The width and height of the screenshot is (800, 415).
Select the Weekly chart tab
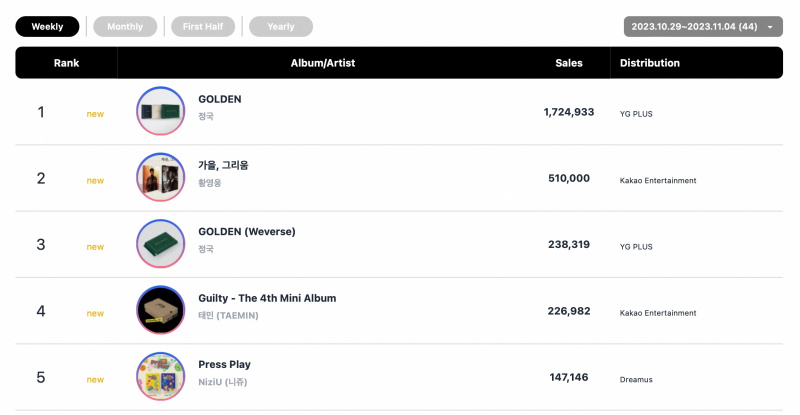pyautogui.click(x=47, y=27)
